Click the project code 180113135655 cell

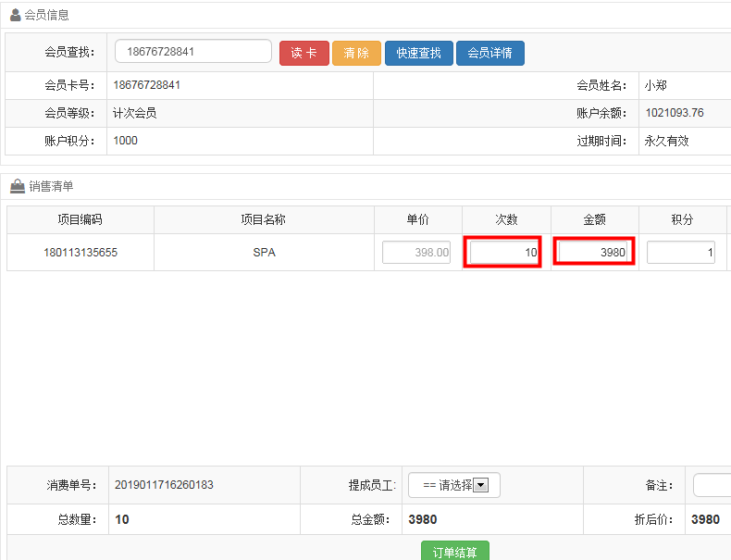coord(81,252)
